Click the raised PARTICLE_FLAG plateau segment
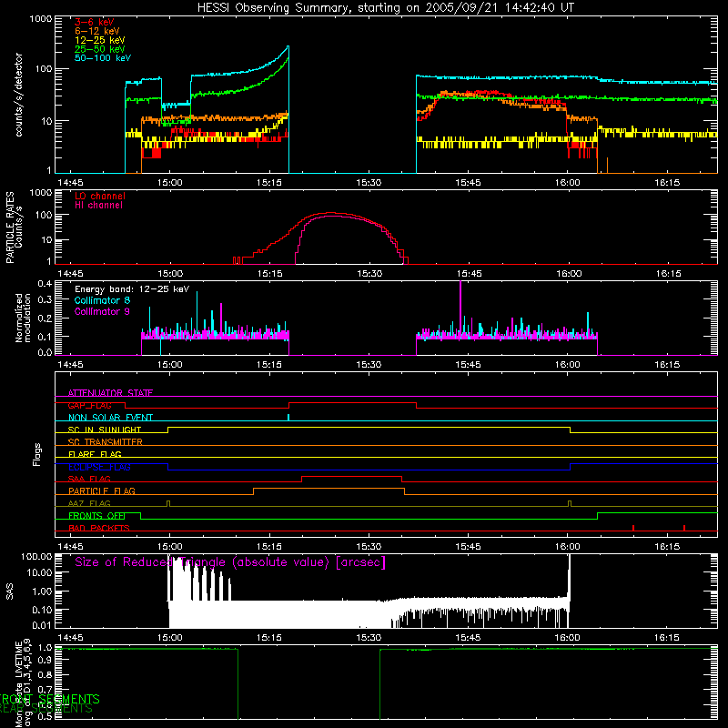 tap(329, 489)
